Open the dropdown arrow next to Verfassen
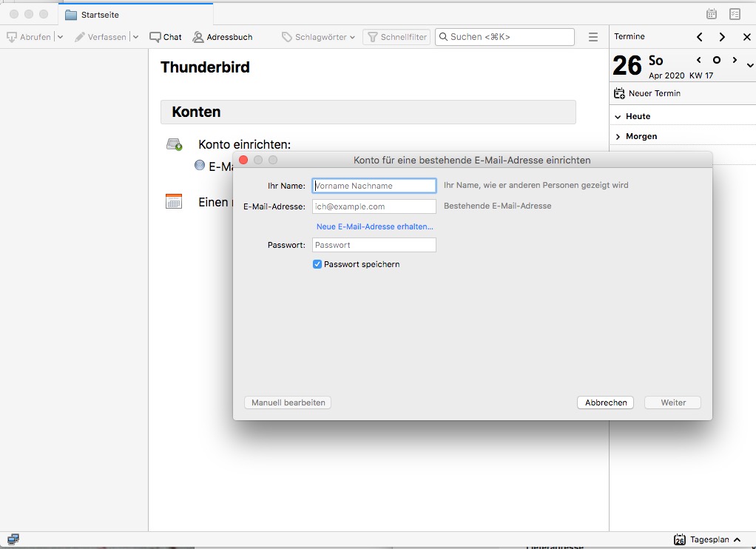Screen dimensions: 756x549 point(135,37)
